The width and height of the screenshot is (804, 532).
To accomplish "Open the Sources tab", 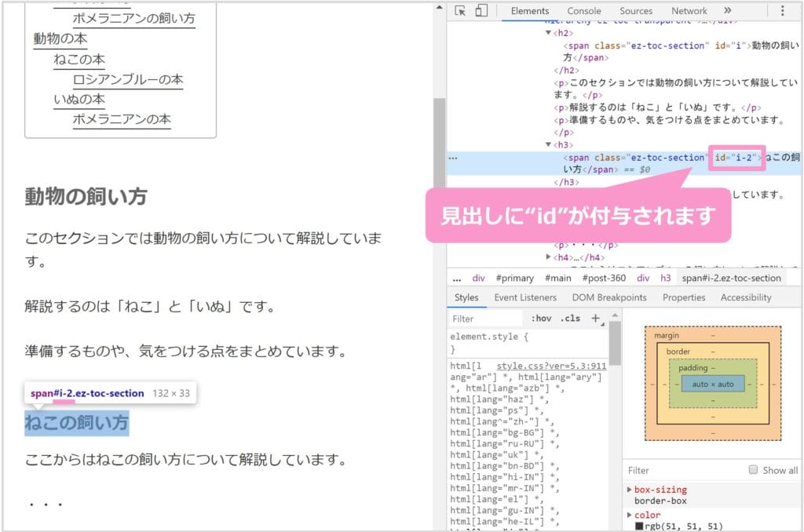I will [636, 11].
